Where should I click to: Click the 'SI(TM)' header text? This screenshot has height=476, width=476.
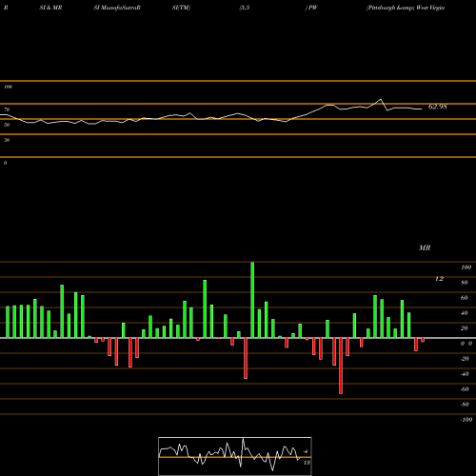click(181, 8)
